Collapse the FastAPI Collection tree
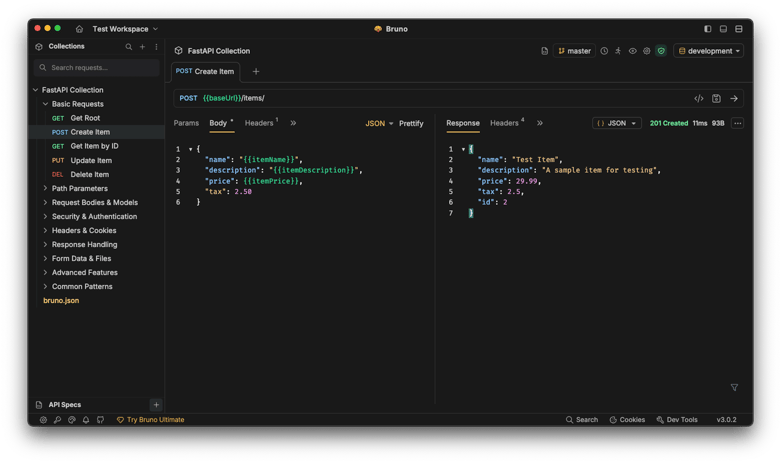 [35, 90]
